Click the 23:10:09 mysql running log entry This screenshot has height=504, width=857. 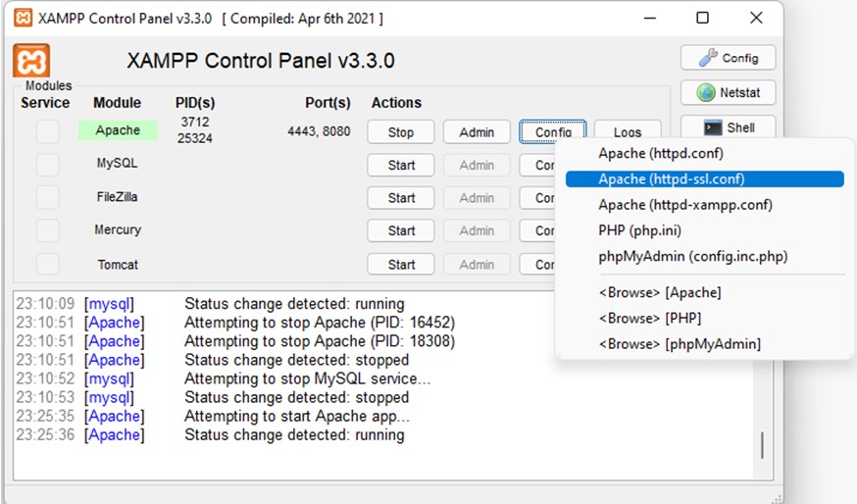(210, 303)
